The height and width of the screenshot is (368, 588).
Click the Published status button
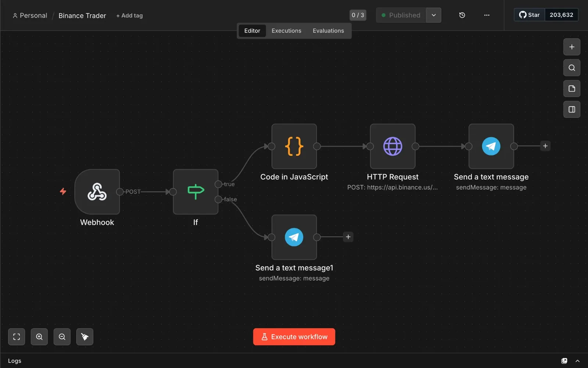point(401,15)
